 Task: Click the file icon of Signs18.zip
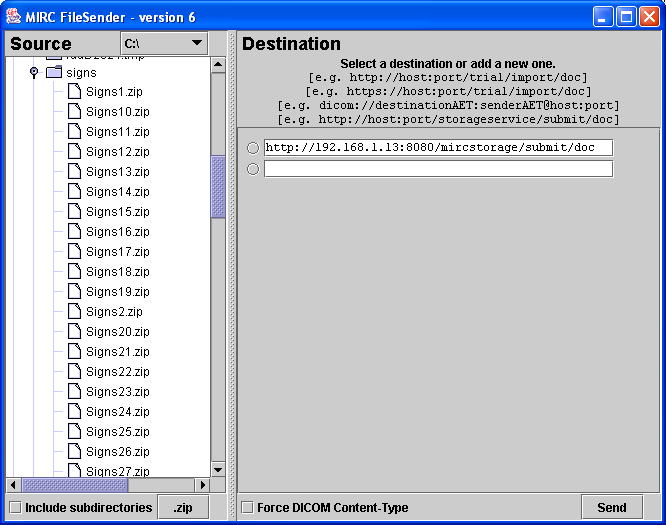[x=74, y=271]
